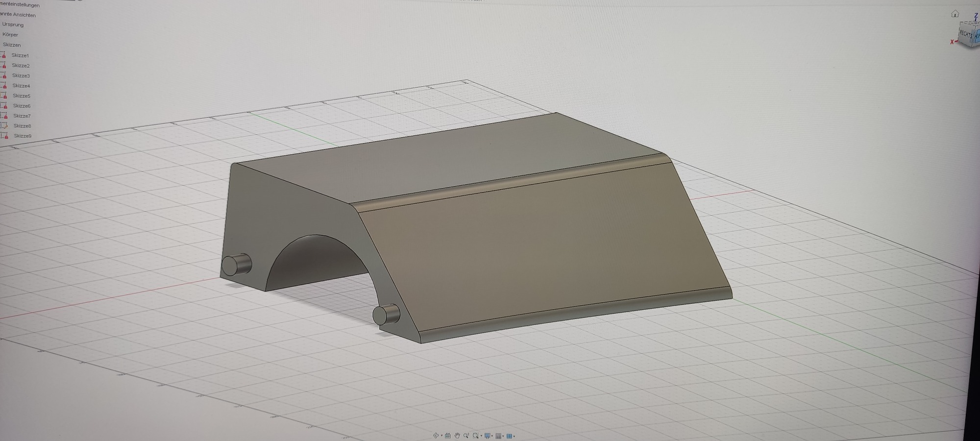
Task: Click the sketch icon beside Skizze4
Action: tap(3, 85)
